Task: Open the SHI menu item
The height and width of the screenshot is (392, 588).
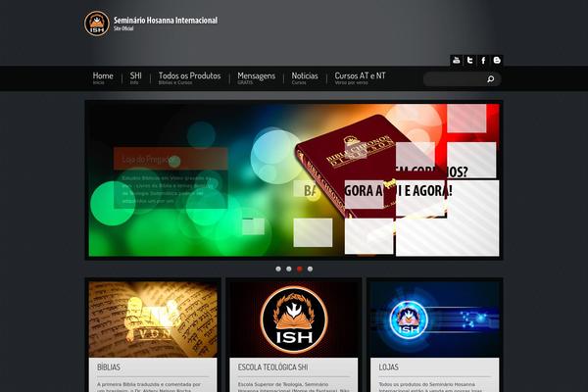Action: tap(136, 78)
